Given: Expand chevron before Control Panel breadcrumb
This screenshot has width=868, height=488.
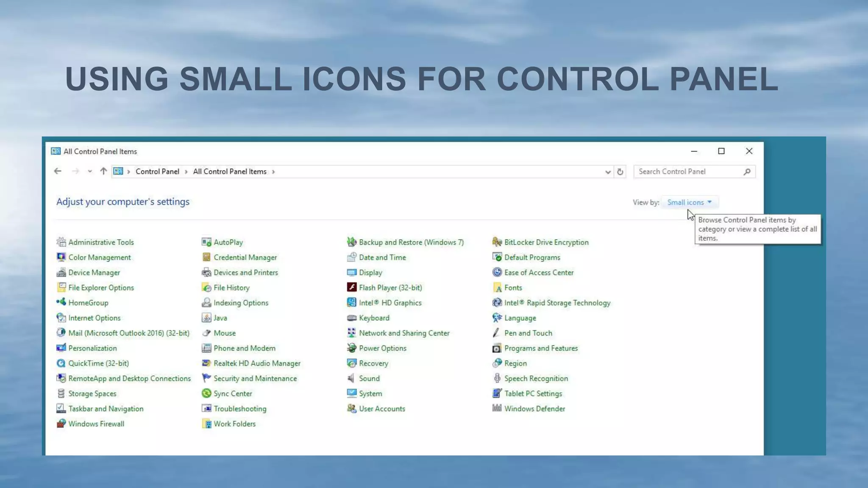Looking at the screenshot, I should tap(128, 172).
